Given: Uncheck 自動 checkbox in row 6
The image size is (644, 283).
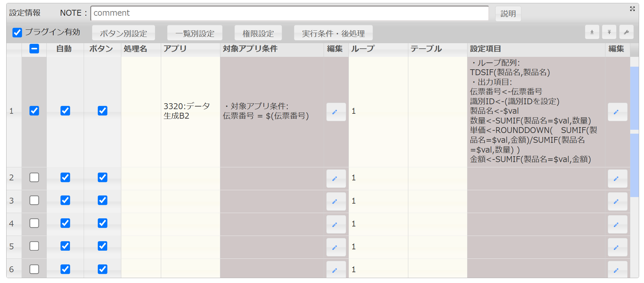Looking at the screenshot, I should (65, 269).
